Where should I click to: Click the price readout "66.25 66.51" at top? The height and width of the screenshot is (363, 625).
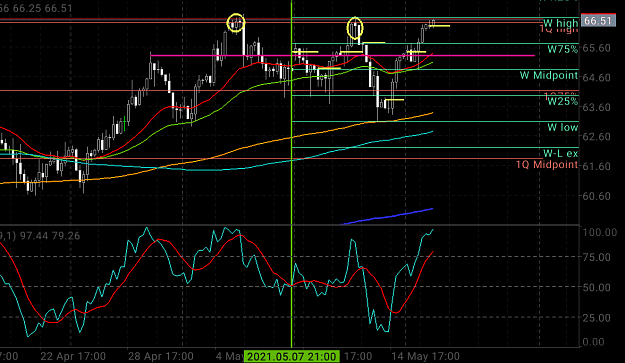tap(43, 8)
